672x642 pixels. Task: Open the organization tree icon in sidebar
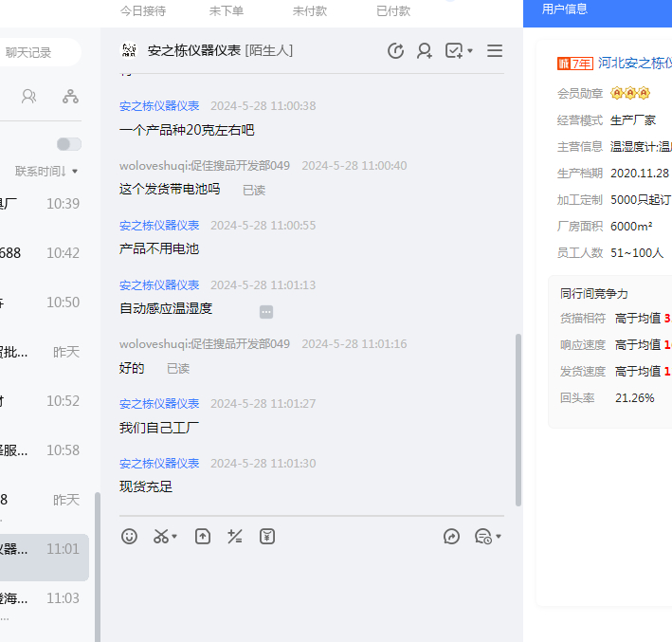tap(70, 97)
